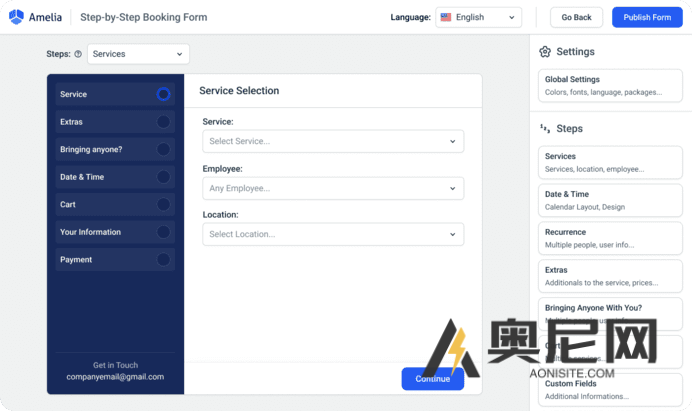Click the Service Selection heading
Screen dimensions: 692x411
point(239,90)
